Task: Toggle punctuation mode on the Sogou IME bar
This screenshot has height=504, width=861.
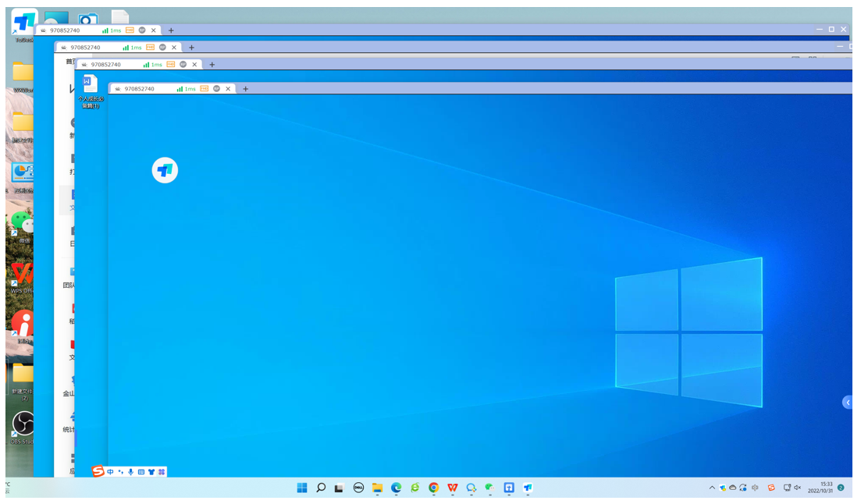Action: point(121,471)
